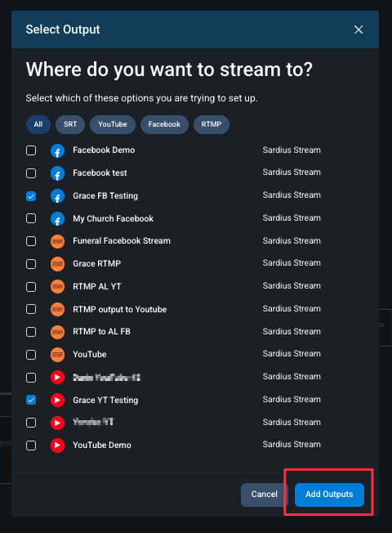This screenshot has height=533, width=392.
Task: Click the RTMP icon next to Funeral Facebook Stream
Action: point(57,241)
